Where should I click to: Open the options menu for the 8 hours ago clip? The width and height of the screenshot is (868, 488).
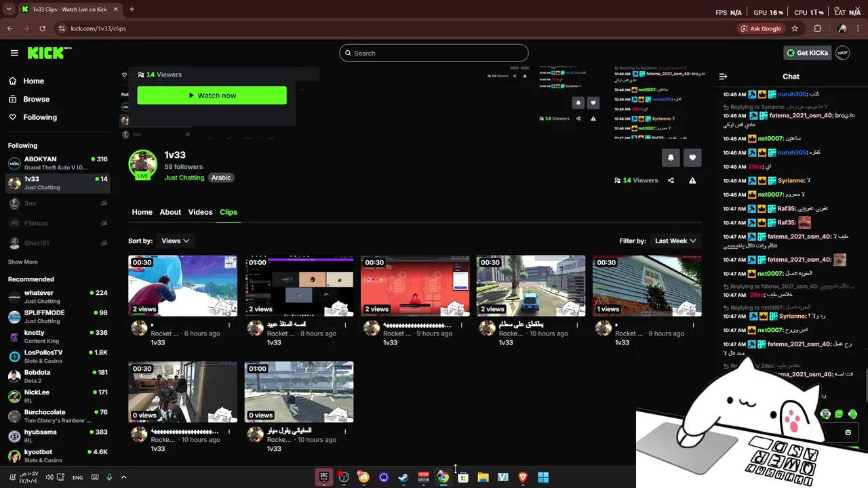345,325
